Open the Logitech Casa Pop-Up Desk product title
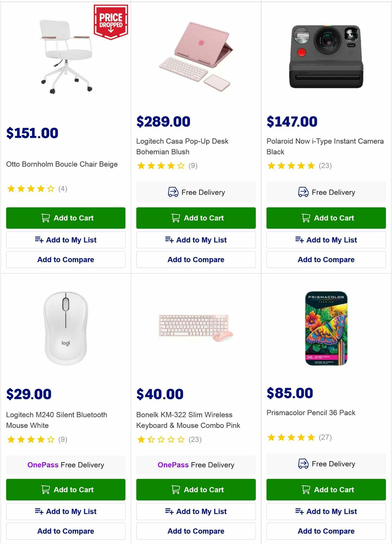The width and height of the screenshot is (392, 544). coord(182,146)
